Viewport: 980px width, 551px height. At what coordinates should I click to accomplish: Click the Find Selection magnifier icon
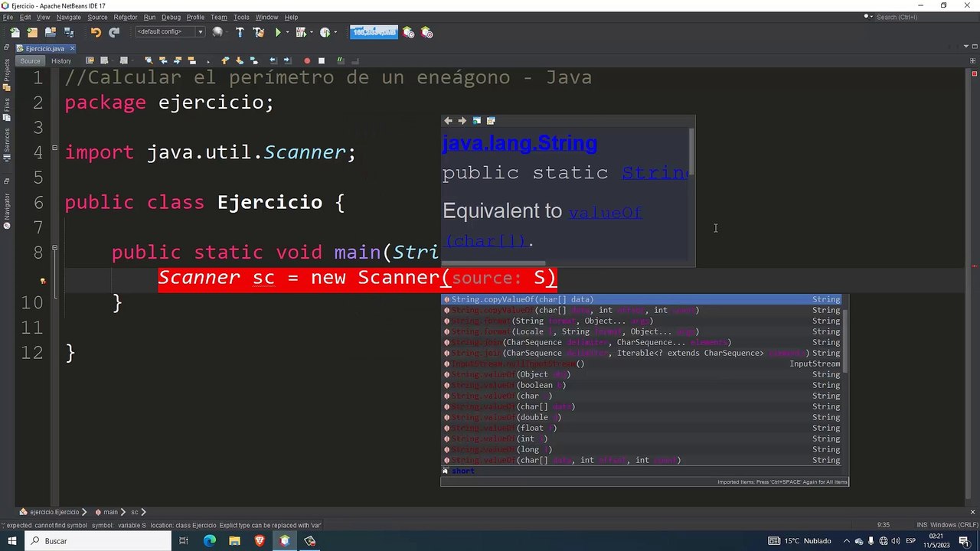click(x=148, y=60)
